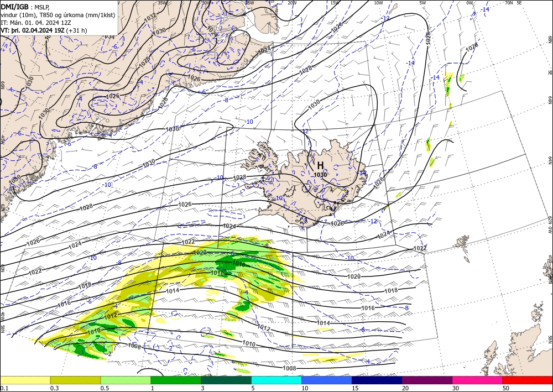
Task: Click the 'DMI/IGB : MSLP,' title text
Action: (x=25, y=7)
